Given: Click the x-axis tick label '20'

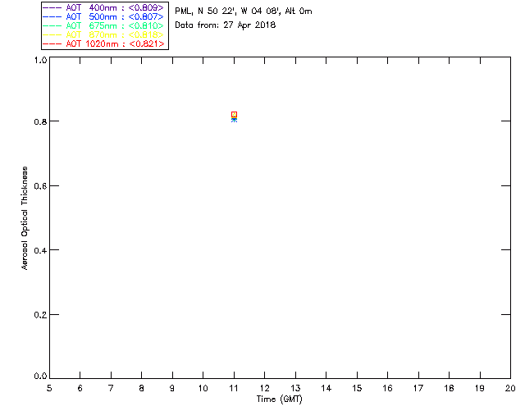Looking at the screenshot, I should [510, 388].
